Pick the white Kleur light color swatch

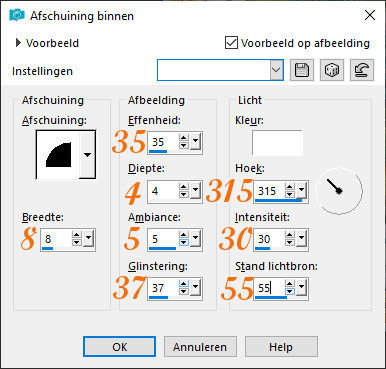277,143
